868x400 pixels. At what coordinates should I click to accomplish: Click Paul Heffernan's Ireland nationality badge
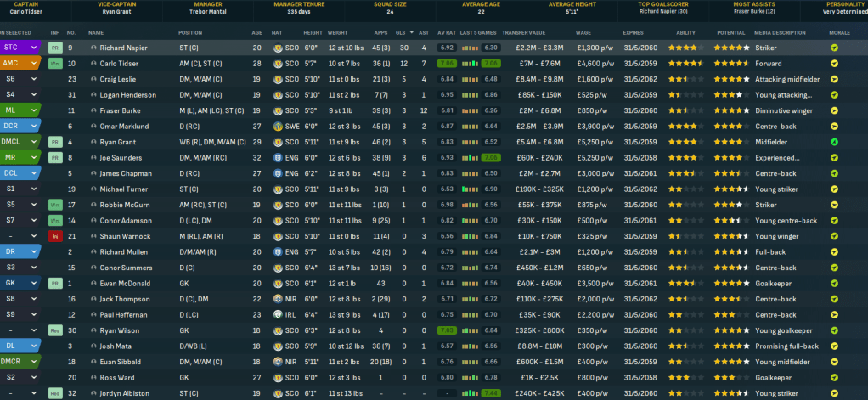[279, 313]
